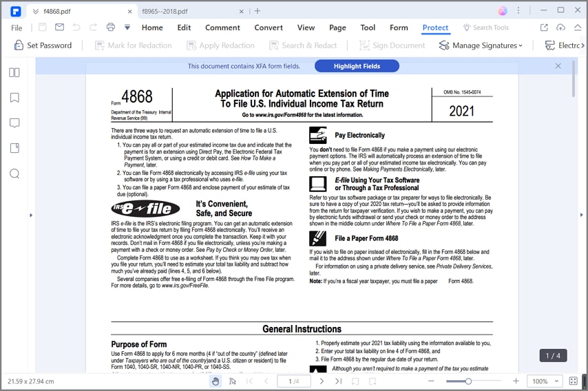Switch to the Edit tab
The width and height of the screenshot is (588, 391).
pyautogui.click(x=184, y=28)
